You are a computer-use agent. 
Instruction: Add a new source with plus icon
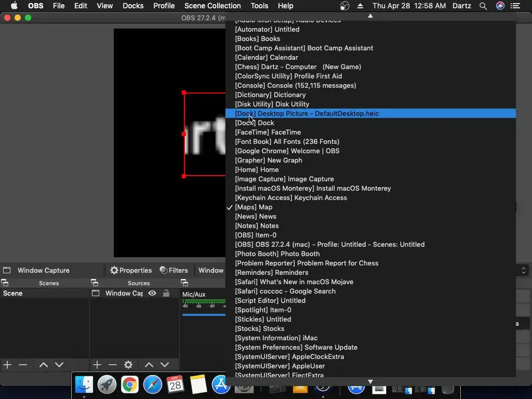pyautogui.click(x=97, y=365)
